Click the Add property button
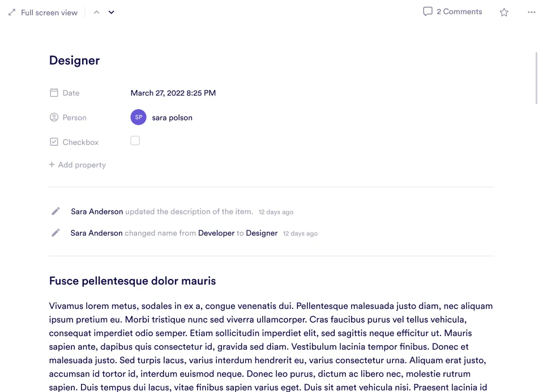543x392 pixels. point(82,165)
